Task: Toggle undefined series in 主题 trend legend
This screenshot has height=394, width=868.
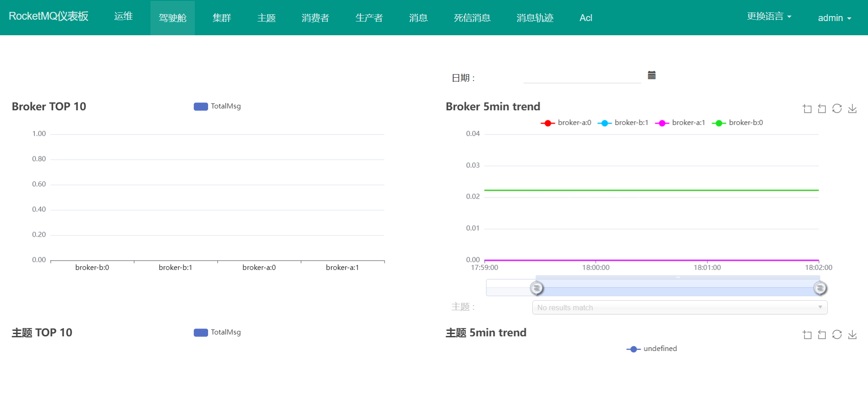Action: [652, 349]
